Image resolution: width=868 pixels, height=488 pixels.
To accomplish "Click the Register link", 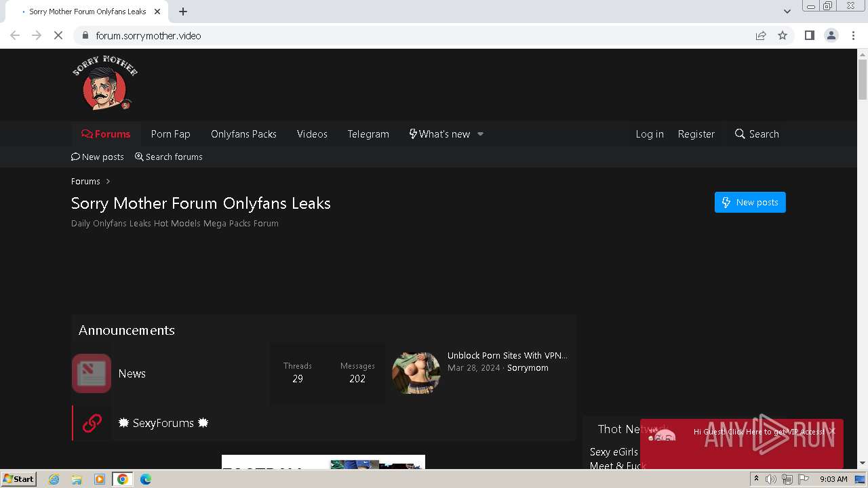I will pyautogui.click(x=696, y=134).
